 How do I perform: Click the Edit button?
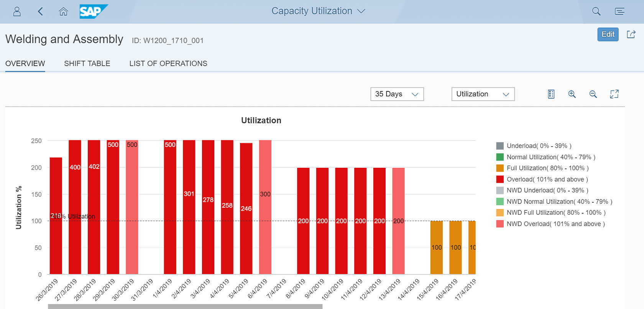608,35
